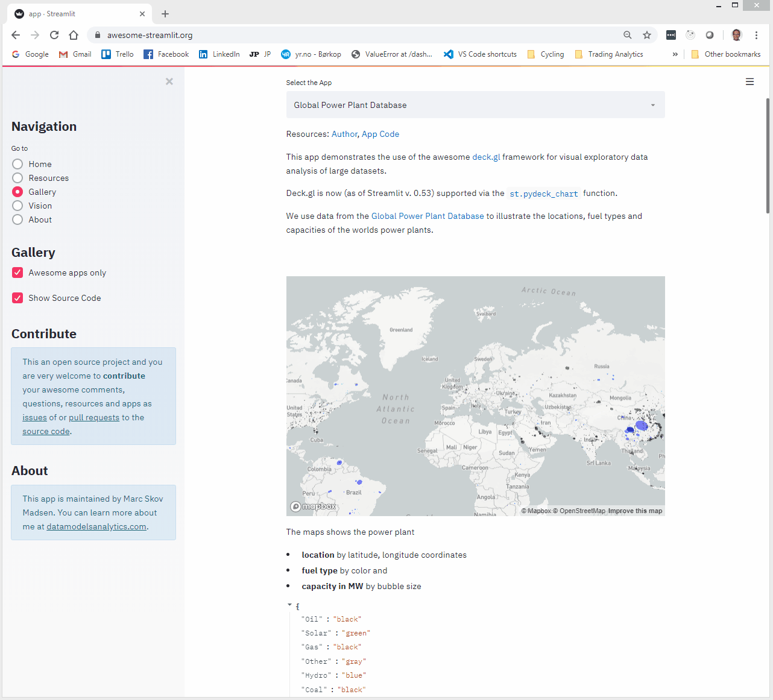Open Streamlit hamburger menu
The image size is (773, 700).
(749, 81)
